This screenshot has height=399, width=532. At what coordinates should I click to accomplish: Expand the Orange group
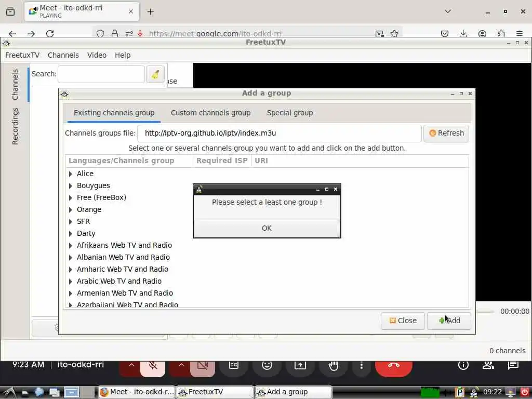(71, 210)
